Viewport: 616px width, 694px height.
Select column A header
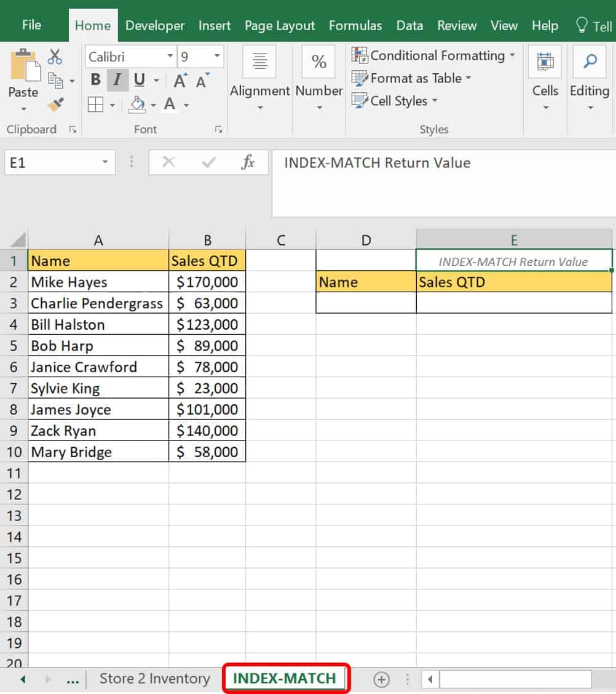point(98,240)
